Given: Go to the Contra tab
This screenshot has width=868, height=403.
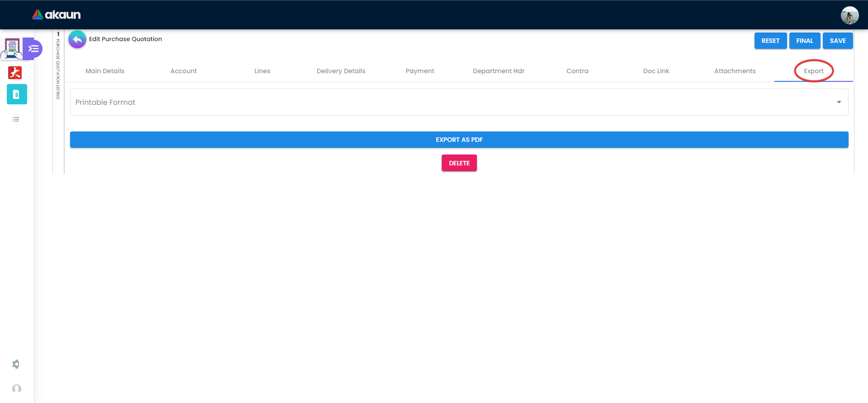Looking at the screenshot, I should point(577,71).
